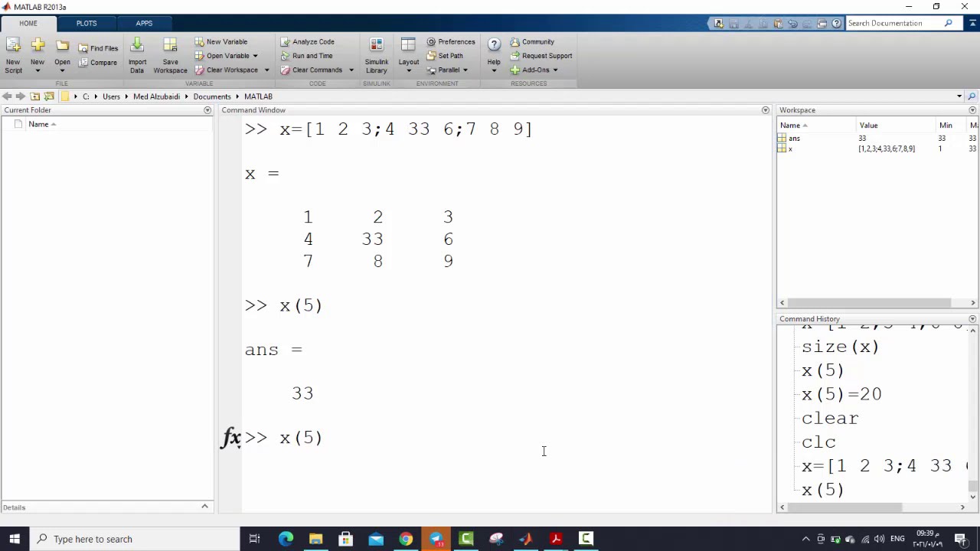Screen dimensions: 980x551
Task: Sort Current Folder by Name column
Action: (42, 124)
